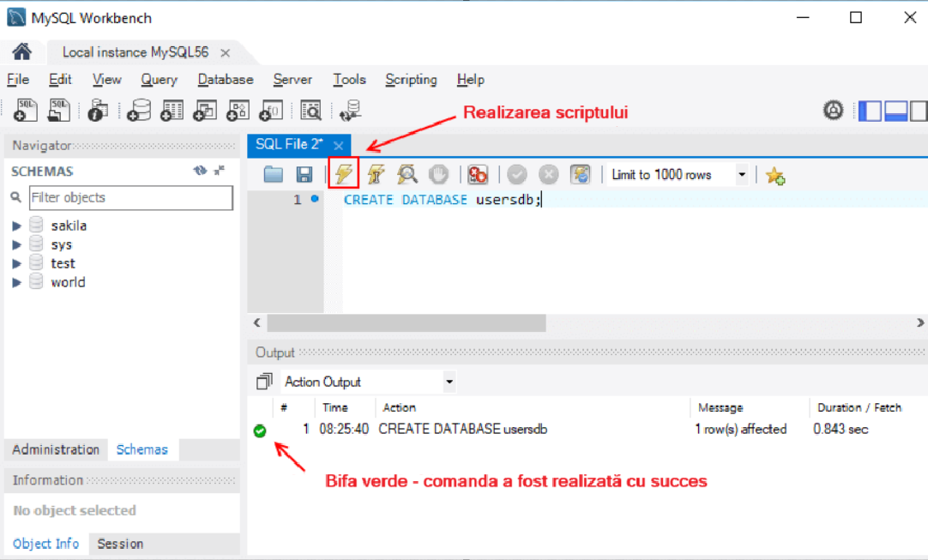
Task: Toggle the right sidebar panel
Action: 919,111
